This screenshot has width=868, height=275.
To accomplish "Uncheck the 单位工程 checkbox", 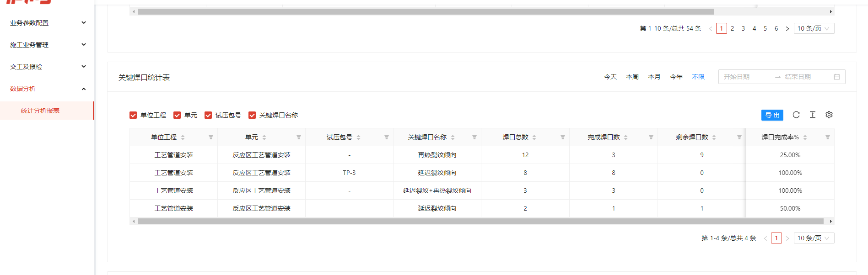I will point(133,115).
